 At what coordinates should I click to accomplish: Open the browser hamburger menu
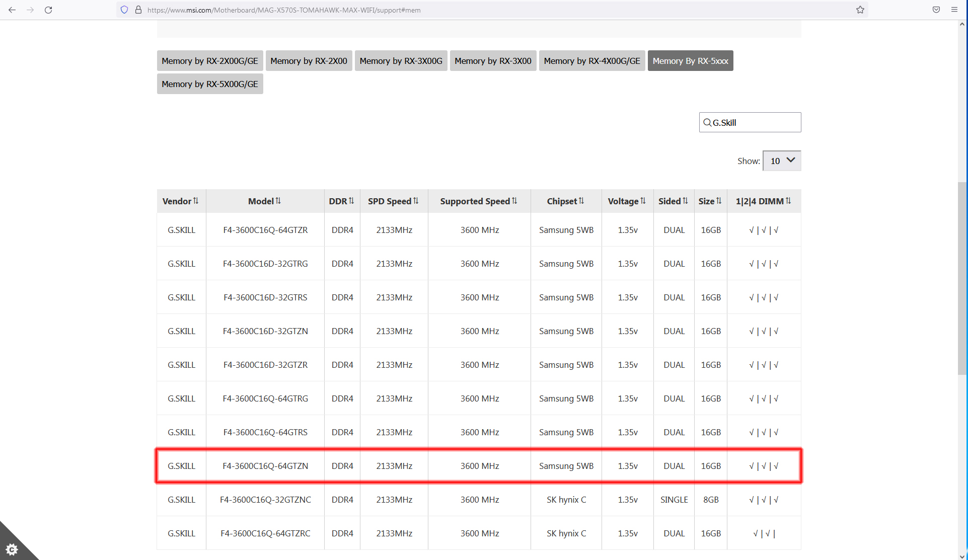954,10
